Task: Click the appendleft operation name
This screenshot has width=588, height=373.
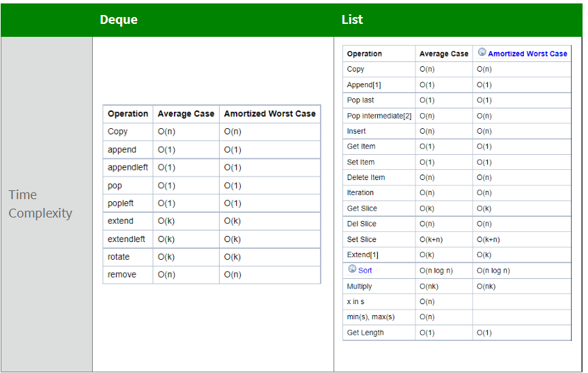Action: pyautogui.click(x=128, y=168)
